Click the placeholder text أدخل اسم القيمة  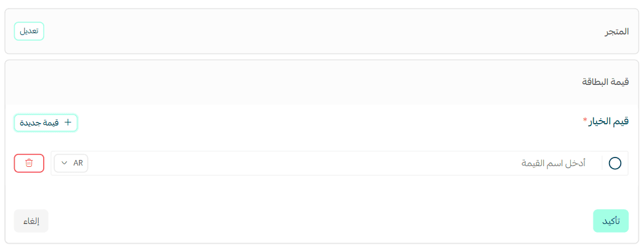[x=554, y=163]
